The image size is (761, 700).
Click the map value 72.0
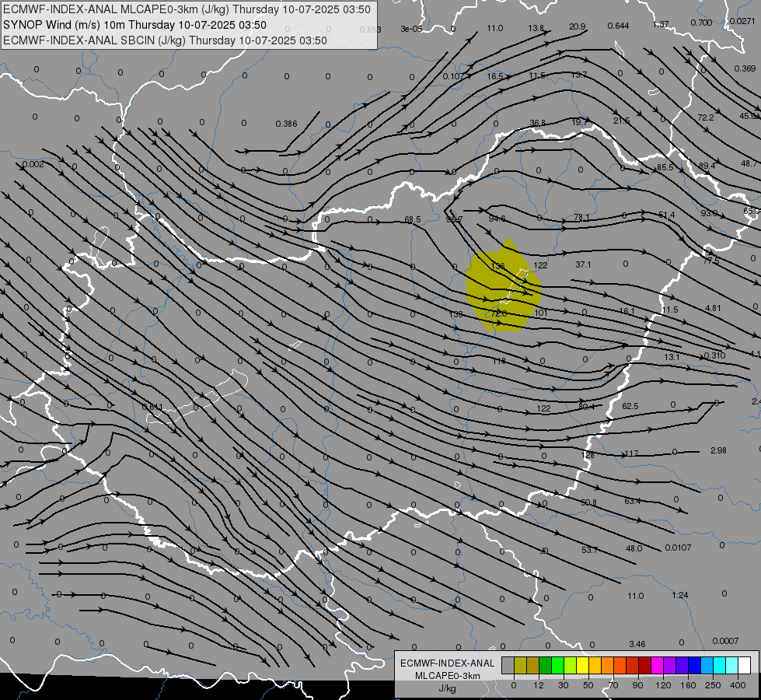[499, 313]
